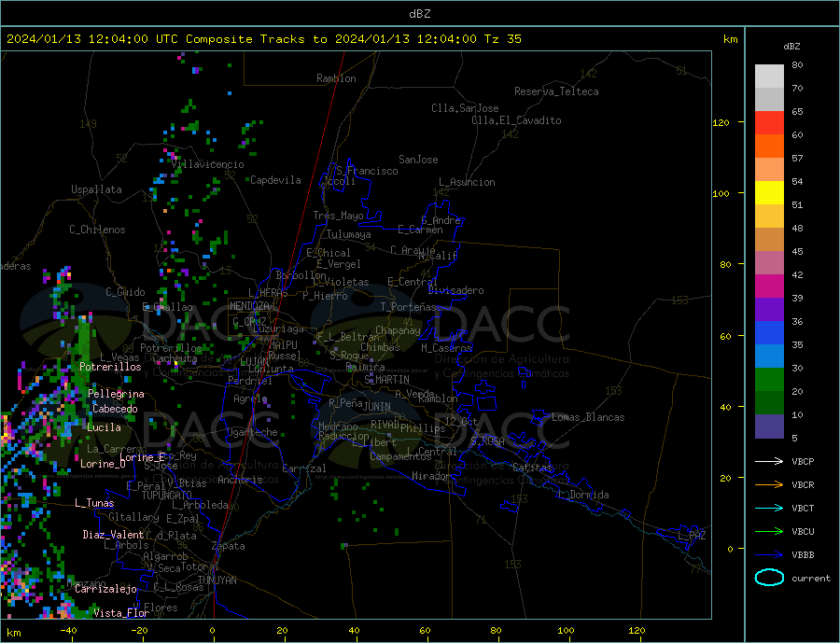Click the gray 70 dBZ swatch
The image size is (840, 643).
point(769,99)
